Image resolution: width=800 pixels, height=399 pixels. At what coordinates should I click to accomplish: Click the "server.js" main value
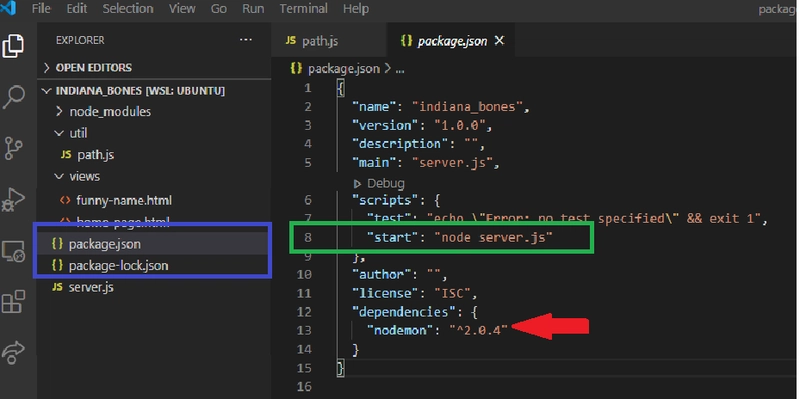(452, 162)
